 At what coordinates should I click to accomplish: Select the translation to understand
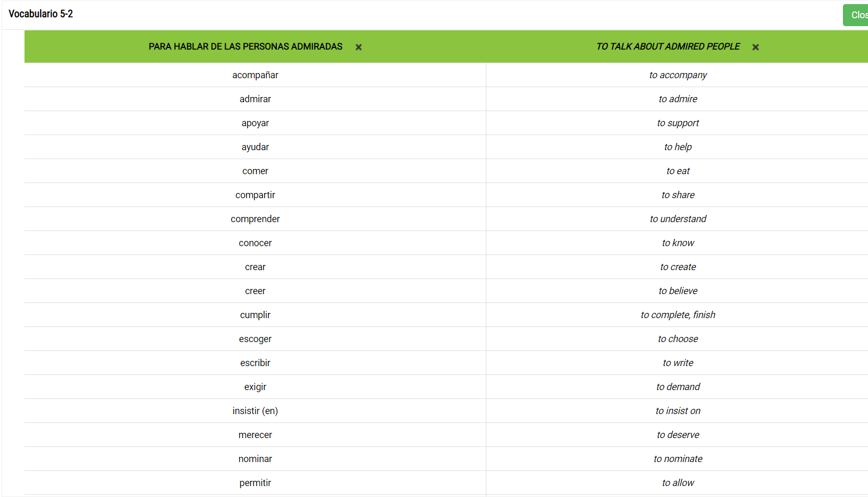point(678,219)
